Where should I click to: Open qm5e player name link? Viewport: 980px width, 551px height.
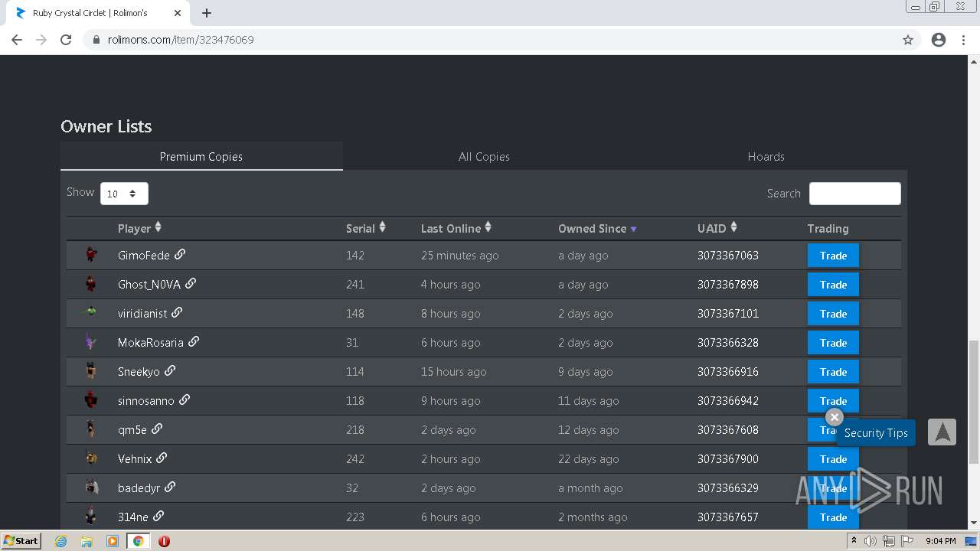point(132,430)
